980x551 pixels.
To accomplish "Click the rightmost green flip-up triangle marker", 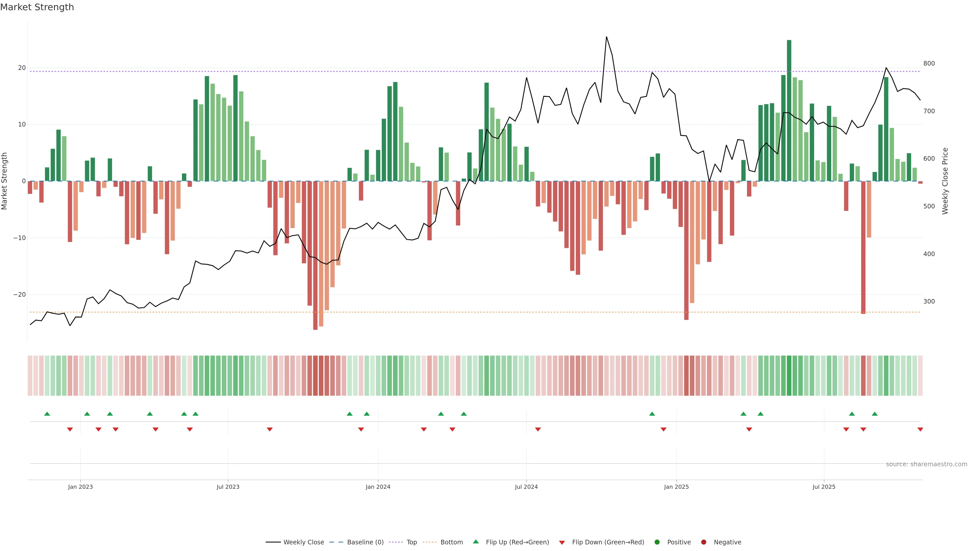I will [x=875, y=414].
